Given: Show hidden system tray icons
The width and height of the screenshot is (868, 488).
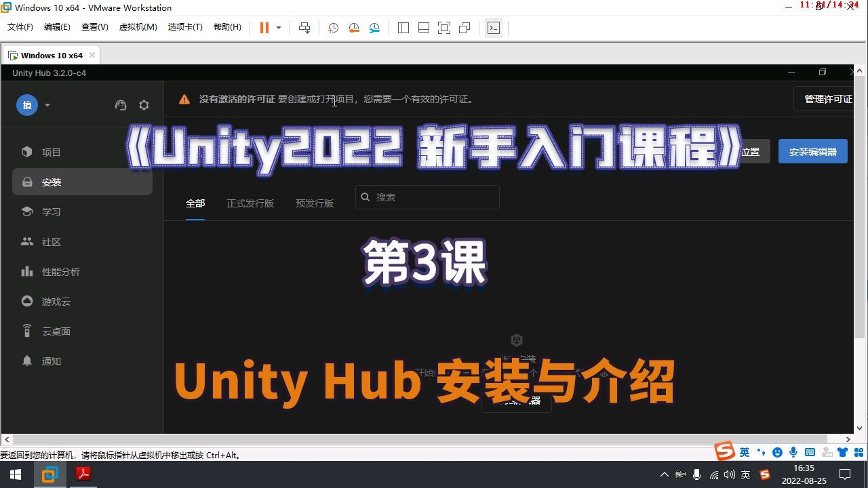Looking at the screenshot, I should coord(665,474).
